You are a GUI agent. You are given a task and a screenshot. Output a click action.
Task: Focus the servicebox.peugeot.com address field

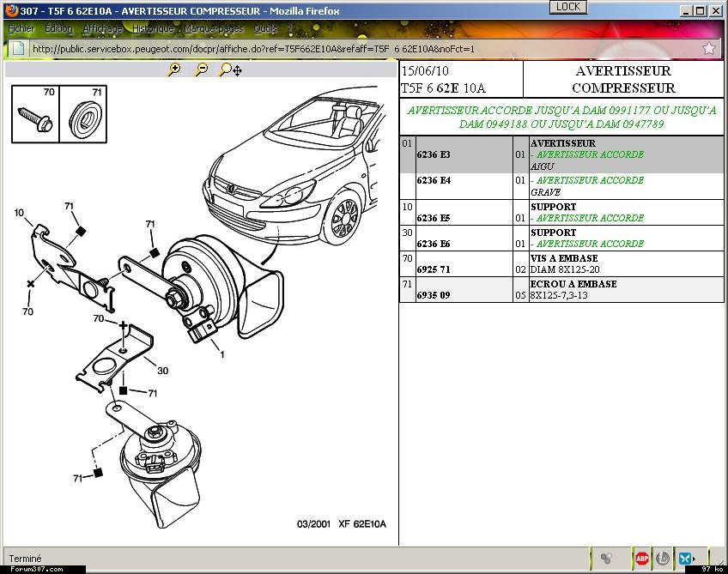point(362,49)
